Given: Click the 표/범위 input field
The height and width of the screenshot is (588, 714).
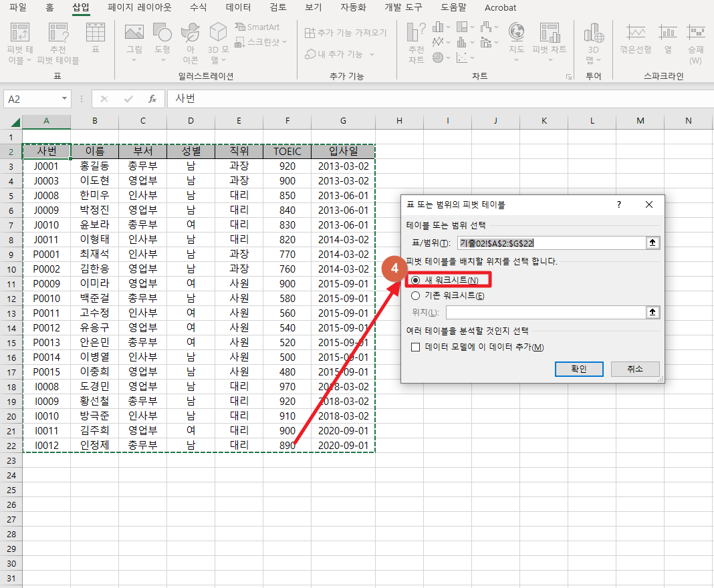Looking at the screenshot, I should (552, 243).
